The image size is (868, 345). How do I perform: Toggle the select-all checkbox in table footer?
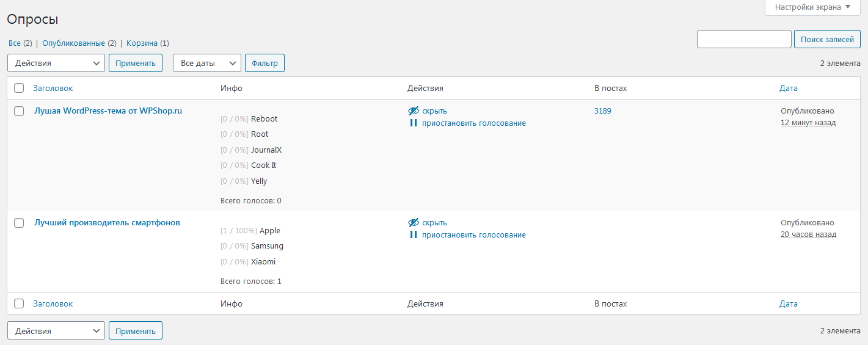(19, 303)
